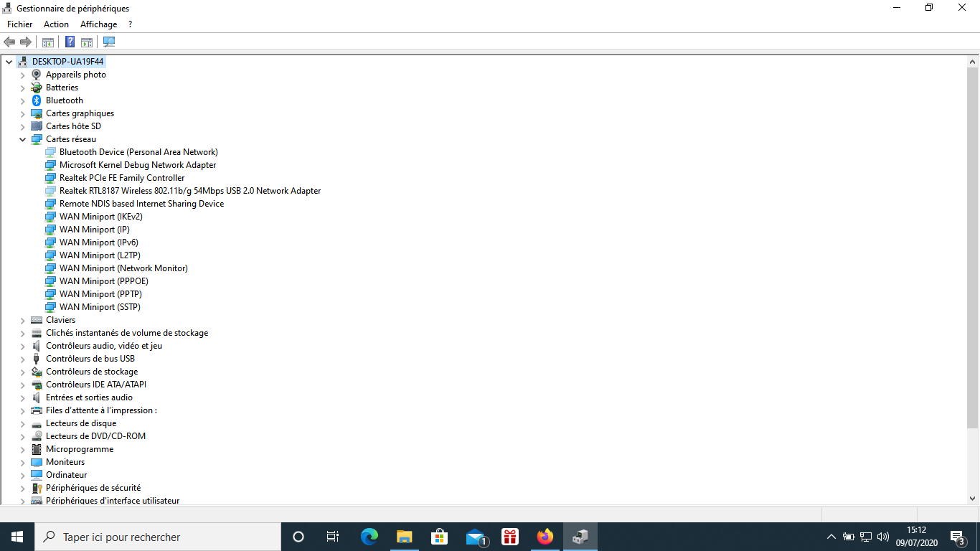Select the Appareils photo camera icon
The height and width of the screenshot is (551, 980).
37,75
